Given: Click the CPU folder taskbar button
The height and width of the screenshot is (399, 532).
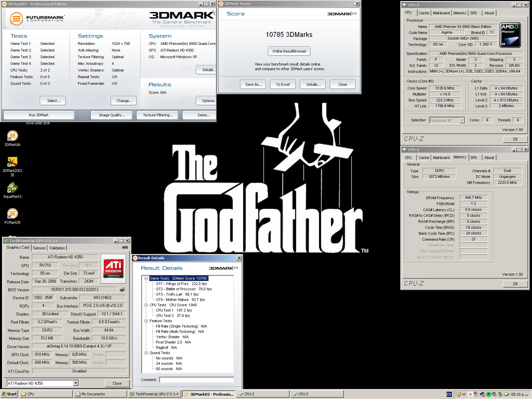Looking at the screenshot, I should 46,394.
